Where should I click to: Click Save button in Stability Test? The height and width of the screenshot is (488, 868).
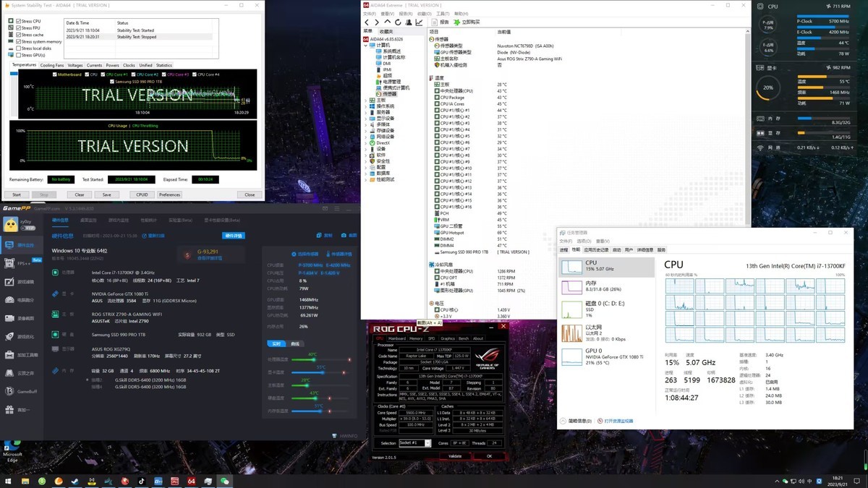(x=107, y=194)
